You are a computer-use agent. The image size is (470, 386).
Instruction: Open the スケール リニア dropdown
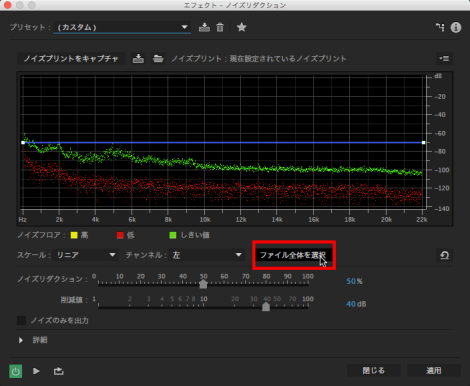pyautogui.click(x=86, y=255)
